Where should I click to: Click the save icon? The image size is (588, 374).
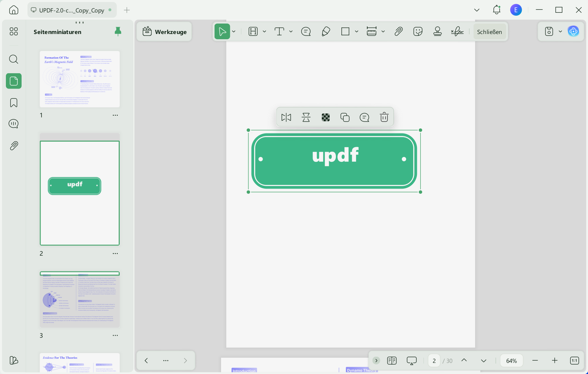[549, 31]
